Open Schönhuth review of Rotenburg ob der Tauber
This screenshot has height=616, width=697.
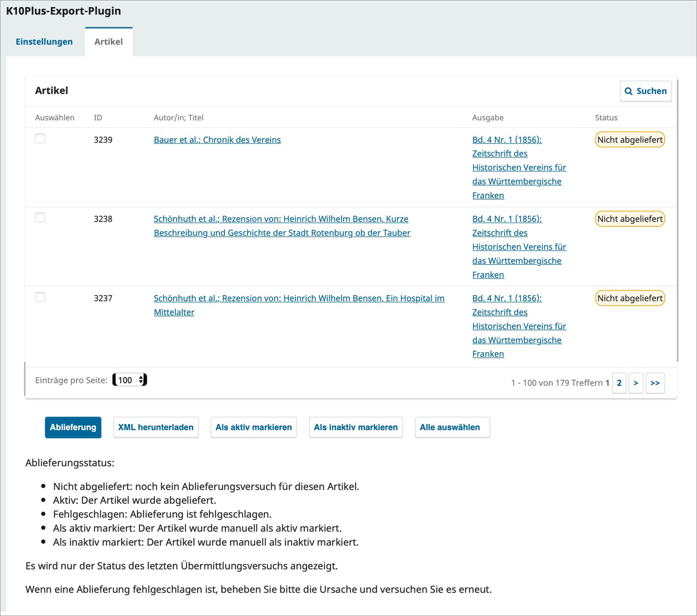[282, 226]
